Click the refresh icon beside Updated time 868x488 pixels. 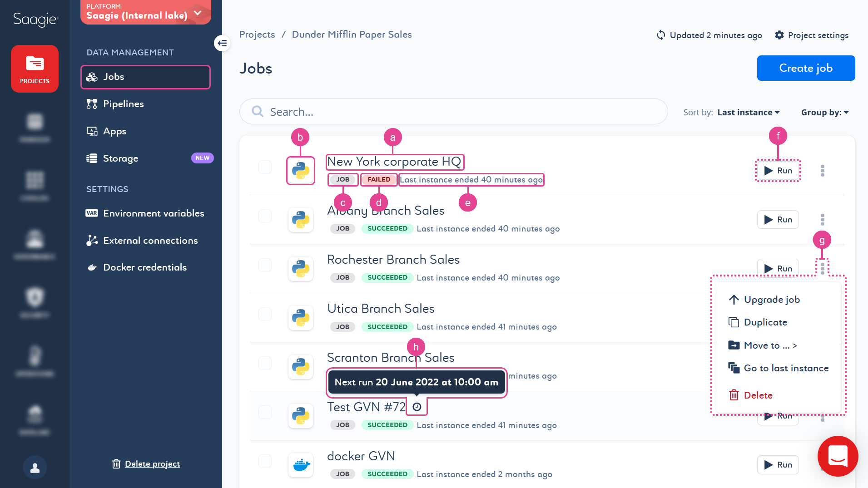[661, 35]
